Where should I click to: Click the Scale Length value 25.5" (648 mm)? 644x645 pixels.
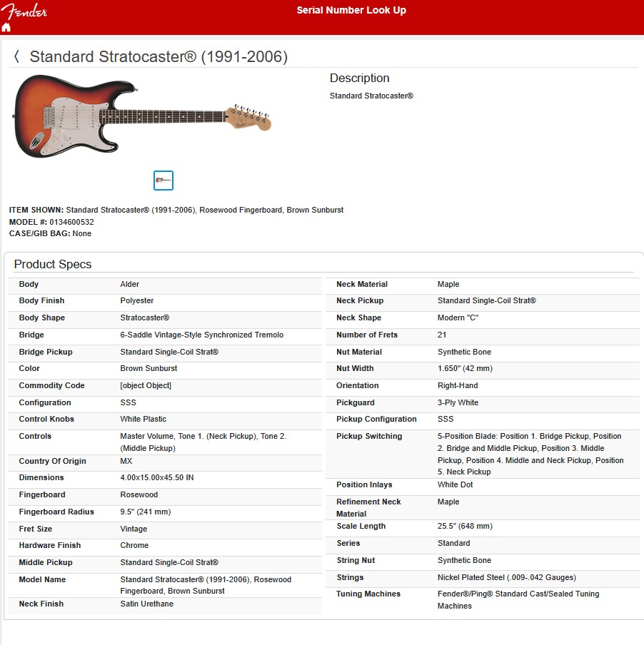click(x=465, y=526)
